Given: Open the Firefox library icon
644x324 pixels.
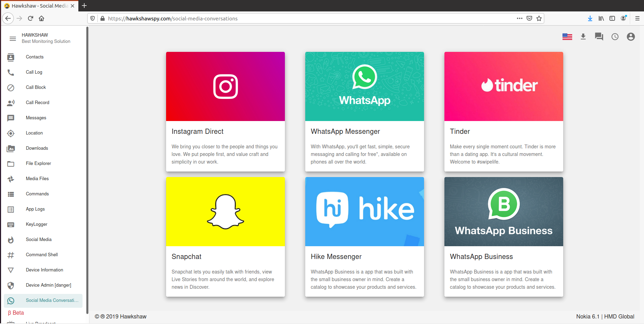Looking at the screenshot, I should tap(601, 18).
